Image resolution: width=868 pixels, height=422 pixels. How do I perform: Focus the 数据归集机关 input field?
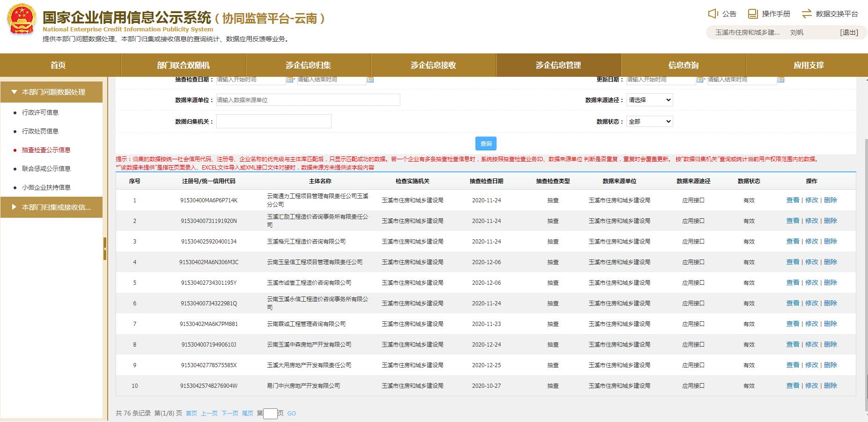coord(273,121)
